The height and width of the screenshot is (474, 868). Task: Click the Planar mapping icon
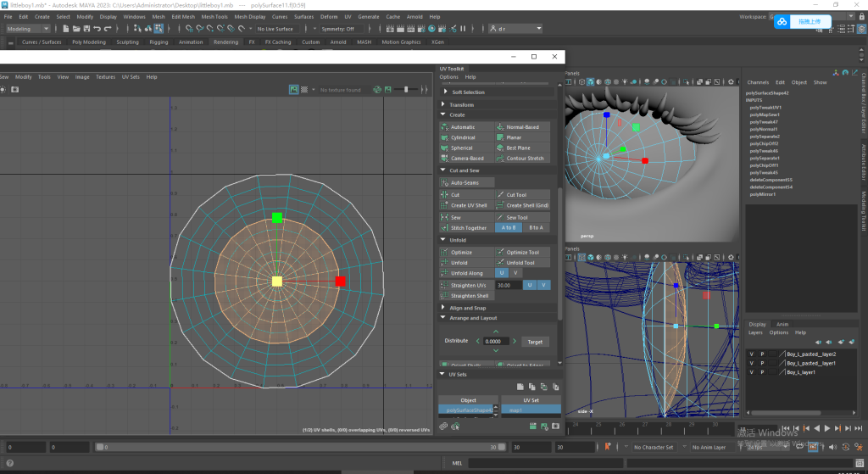click(x=500, y=137)
